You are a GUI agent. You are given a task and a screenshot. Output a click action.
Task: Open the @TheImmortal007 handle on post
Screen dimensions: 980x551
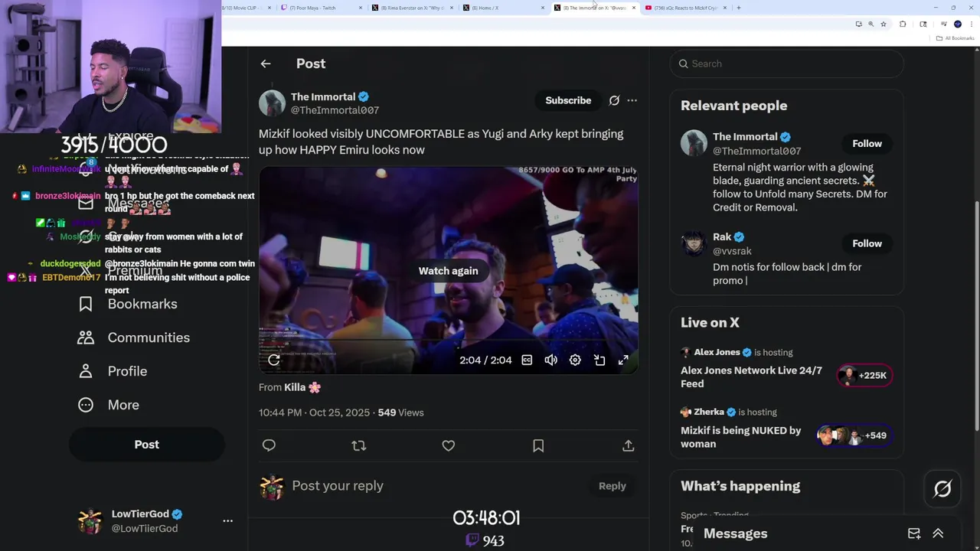pyautogui.click(x=335, y=110)
